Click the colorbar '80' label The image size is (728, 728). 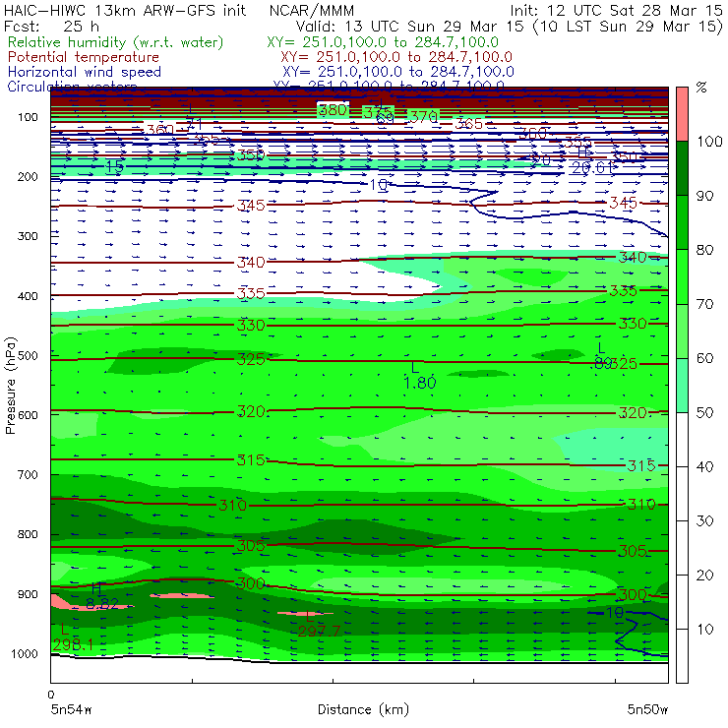[704, 250]
